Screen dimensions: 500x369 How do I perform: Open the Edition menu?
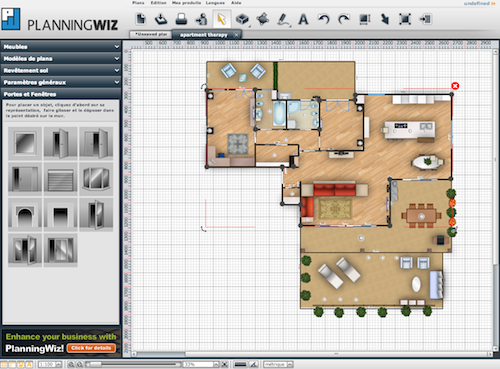coord(158,3)
